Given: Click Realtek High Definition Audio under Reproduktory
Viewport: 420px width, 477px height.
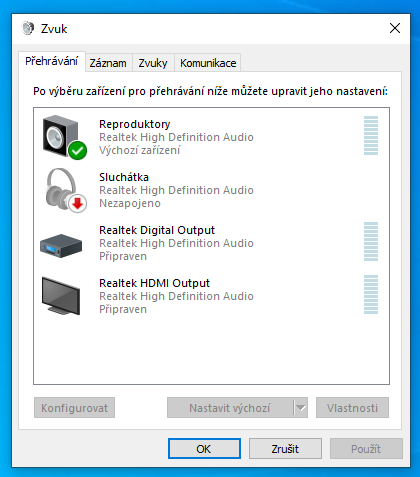Looking at the screenshot, I should pyautogui.click(x=176, y=137).
